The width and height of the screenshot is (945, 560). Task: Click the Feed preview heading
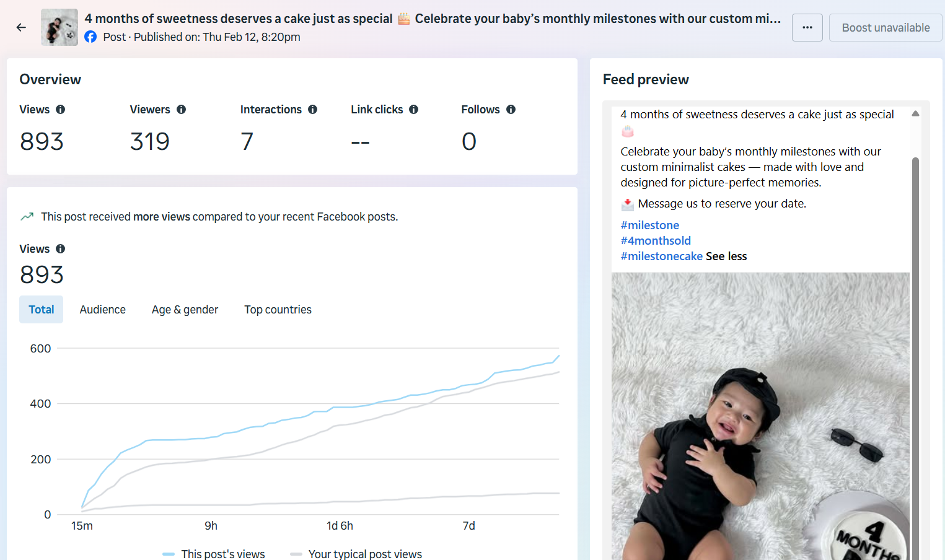click(x=646, y=79)
